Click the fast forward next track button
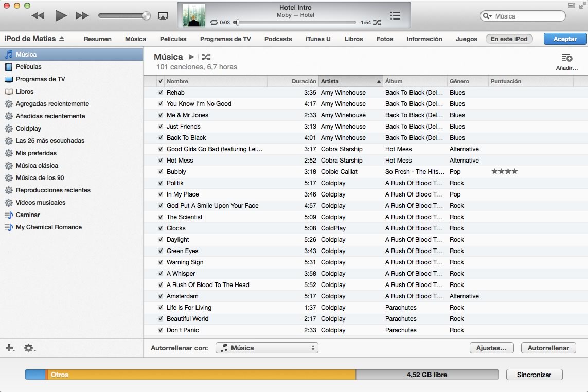The image size is (588, 392). [x=82, y=16]
